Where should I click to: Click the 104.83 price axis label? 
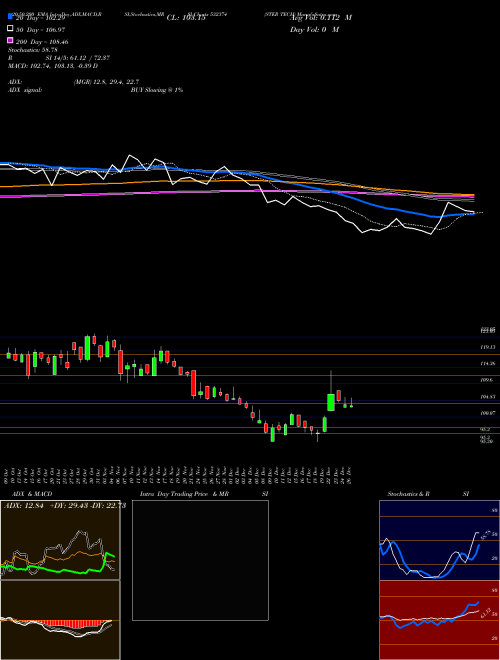pyautogui.click(x=488, y=397)
